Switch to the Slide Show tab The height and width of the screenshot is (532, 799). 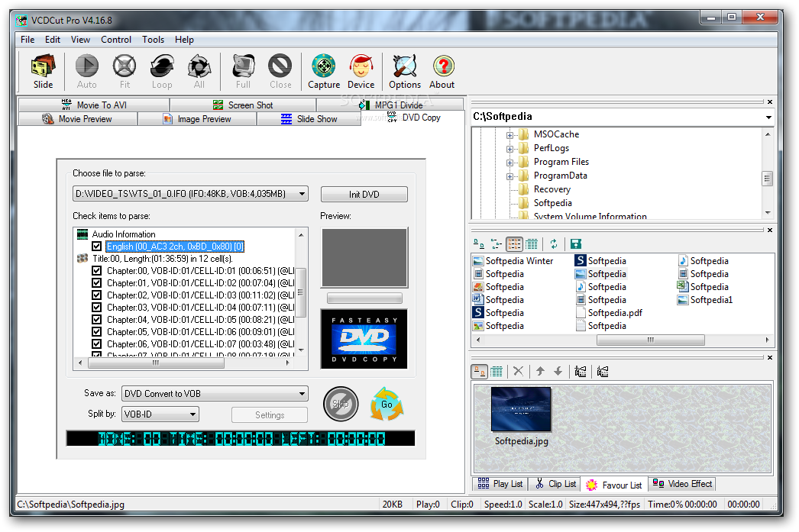click(309, 118)
